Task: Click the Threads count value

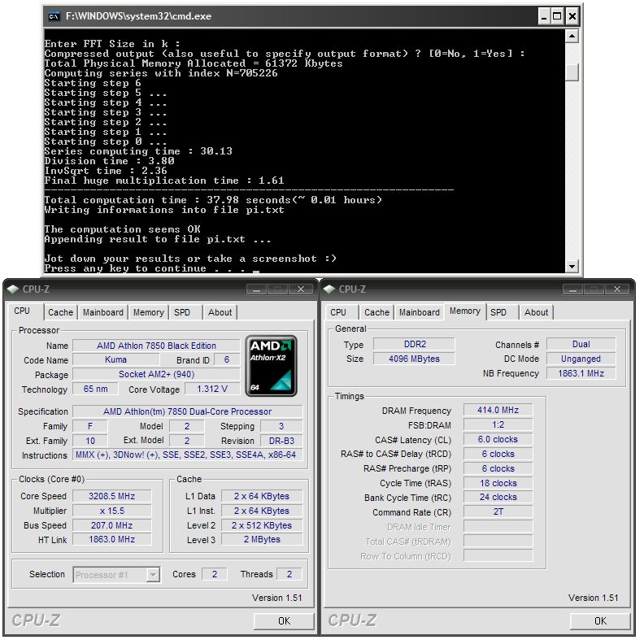Action: [289, 574]
